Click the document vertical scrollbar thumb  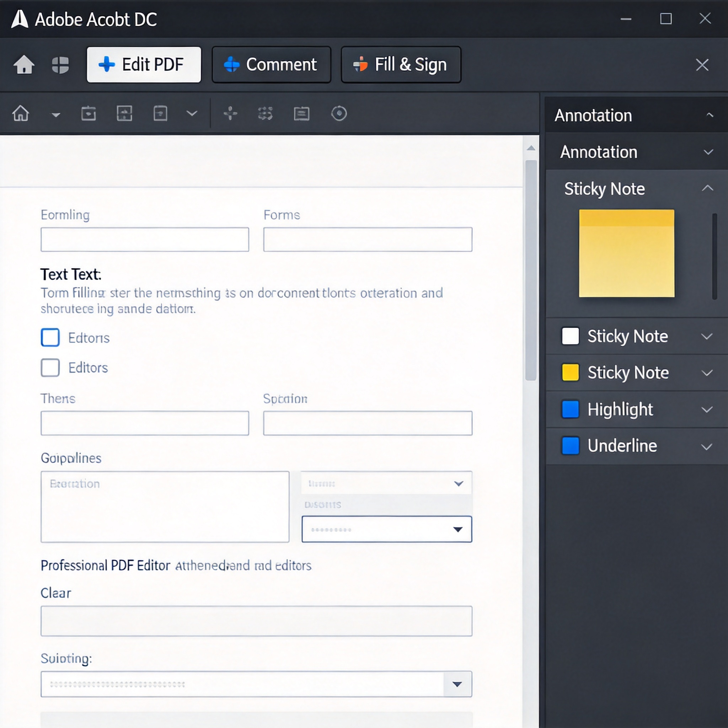[531, 271]
